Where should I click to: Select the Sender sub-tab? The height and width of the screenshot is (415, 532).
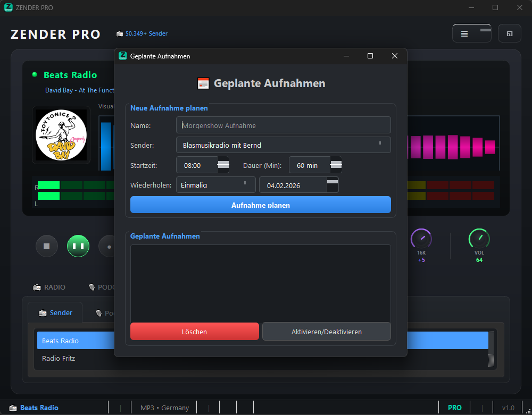(x=55, y=313)
